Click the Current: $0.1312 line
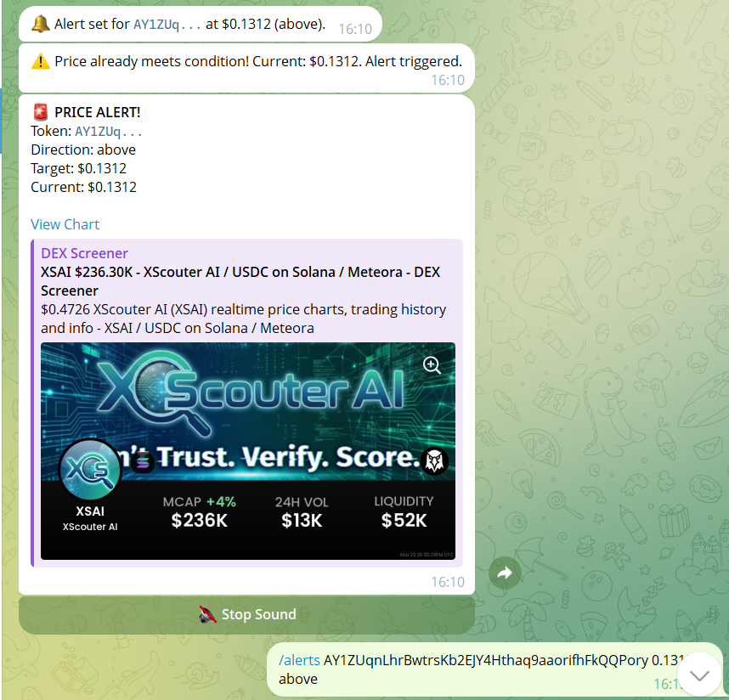This screenshot has height=700, width=729. (83, 187)
